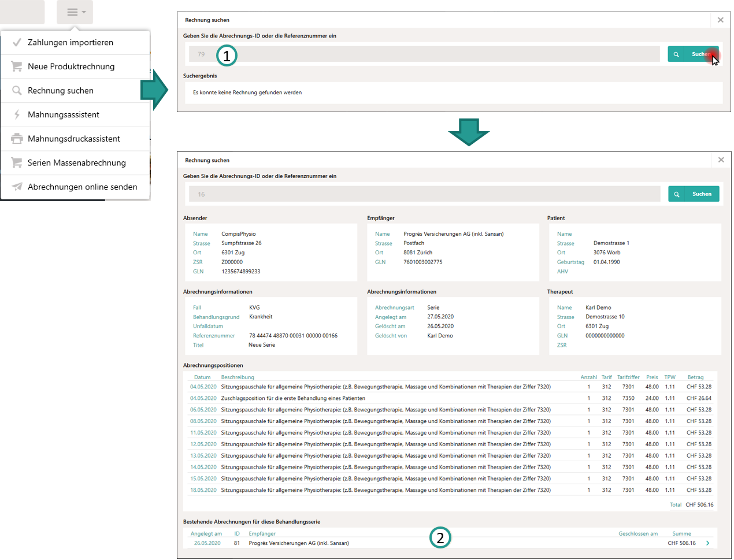Open the hamburger menu dropdown

pyautogui.click(x=75, y=12)
